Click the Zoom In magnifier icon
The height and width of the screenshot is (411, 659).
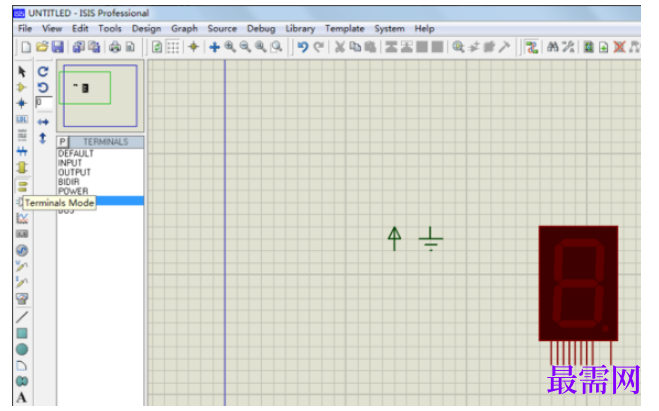tap(230, 47)
